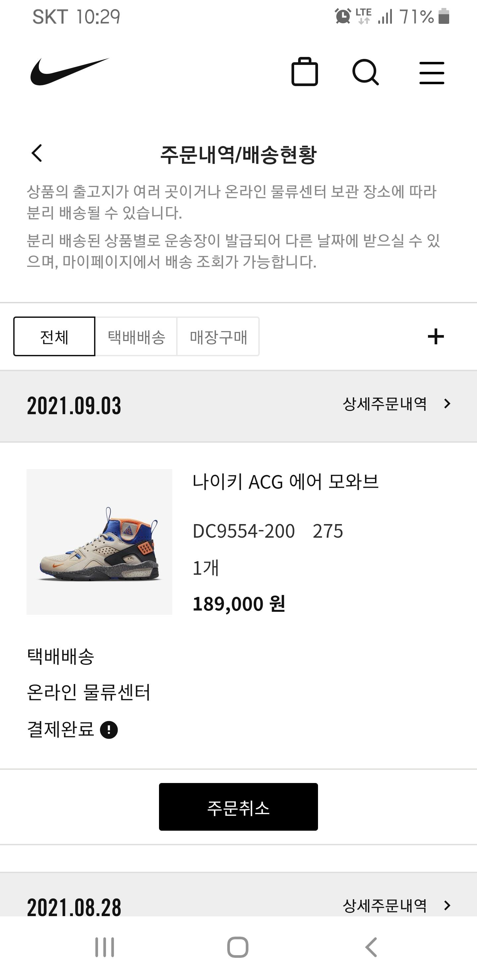Select the 전체 filter tab

[x=54, y=337]
